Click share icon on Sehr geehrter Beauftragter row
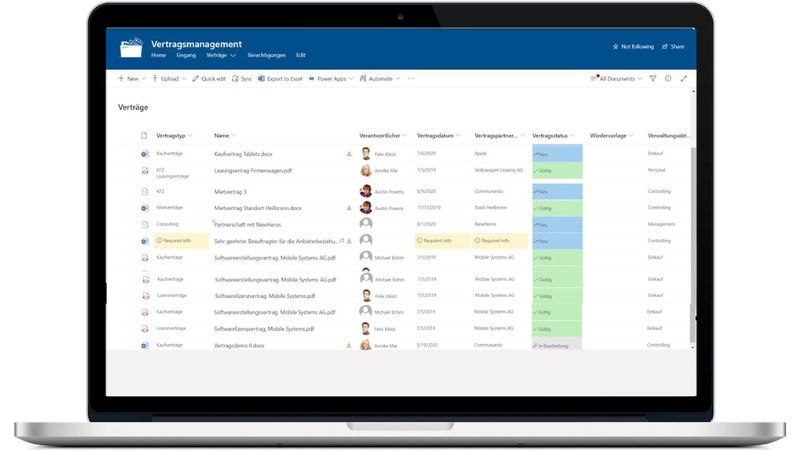This screenshot has height=450, width=800. (x=342, y=240)
